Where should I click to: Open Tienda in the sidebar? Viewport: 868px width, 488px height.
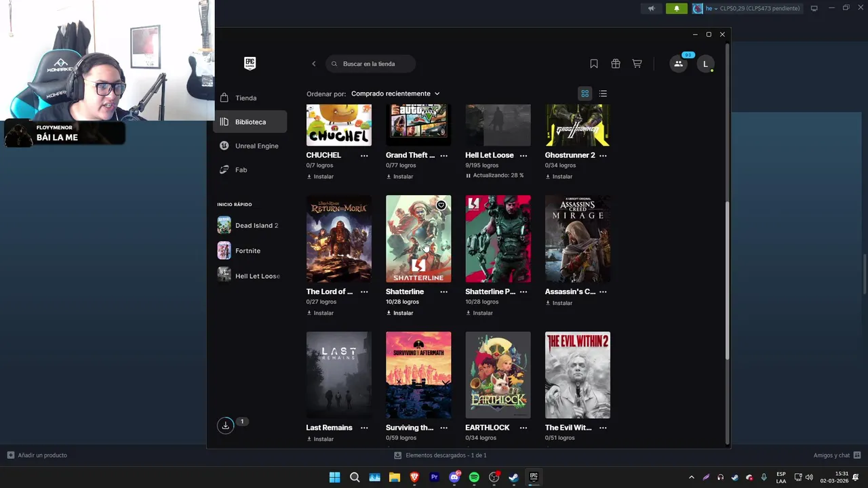pyautogui.click(x=250, y=98)
